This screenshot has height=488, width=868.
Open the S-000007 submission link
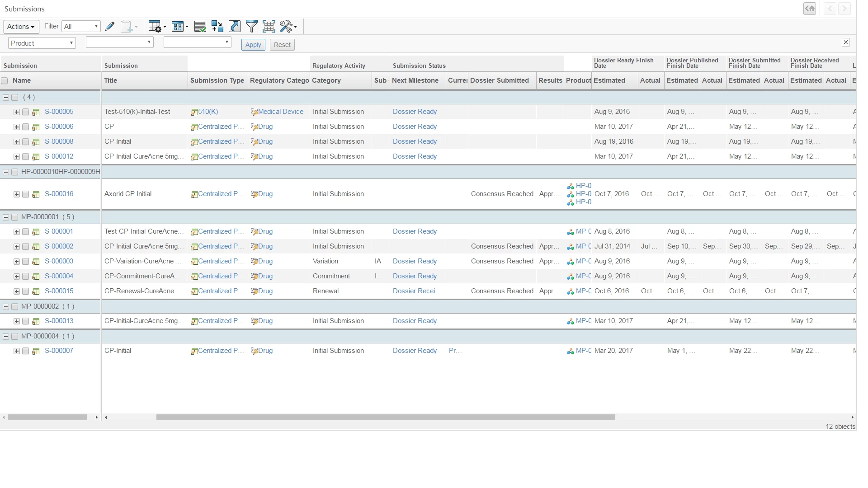59,351
